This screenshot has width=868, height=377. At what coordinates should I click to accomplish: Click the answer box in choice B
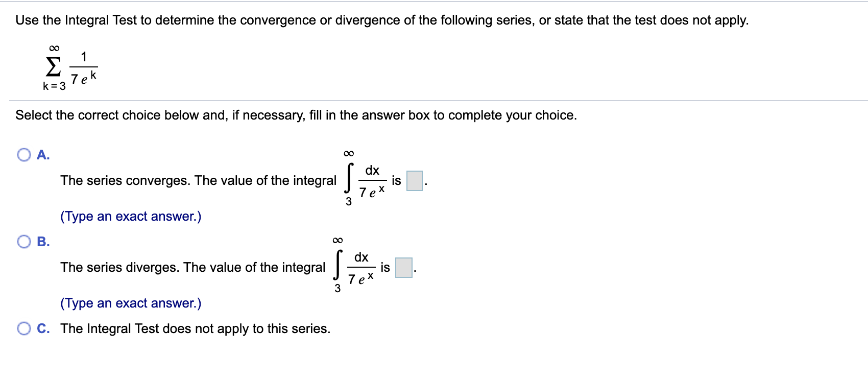tap(403, 267)
